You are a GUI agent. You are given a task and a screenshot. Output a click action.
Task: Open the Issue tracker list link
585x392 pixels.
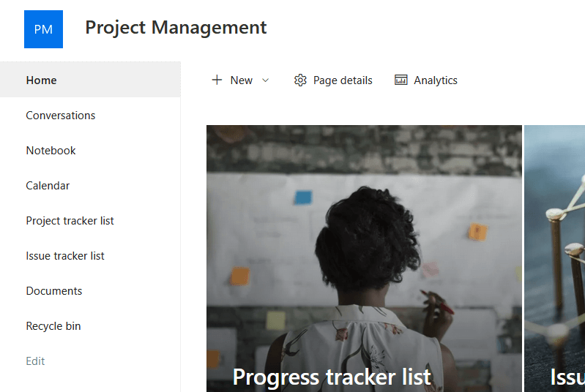pyautogui.click(x=65, y=256)
